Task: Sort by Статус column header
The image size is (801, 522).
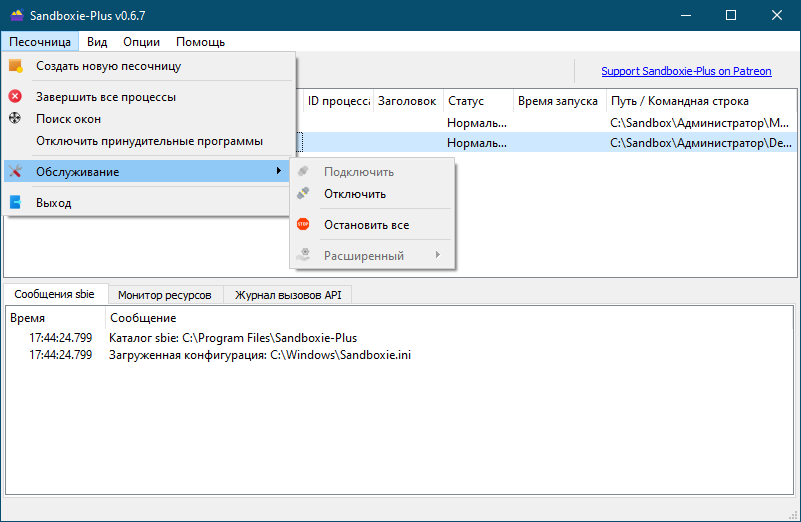Action: point(478,101)
